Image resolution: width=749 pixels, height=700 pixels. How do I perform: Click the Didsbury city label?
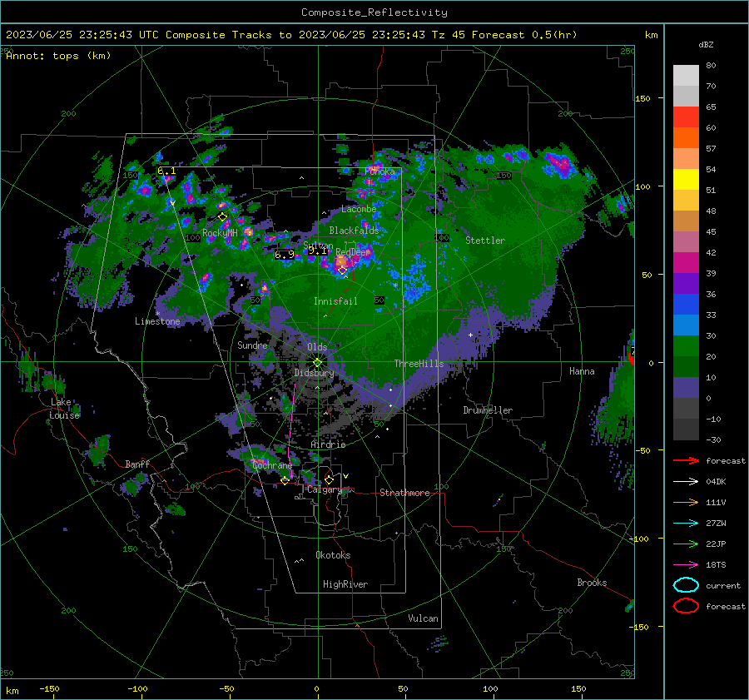[314, 373]
